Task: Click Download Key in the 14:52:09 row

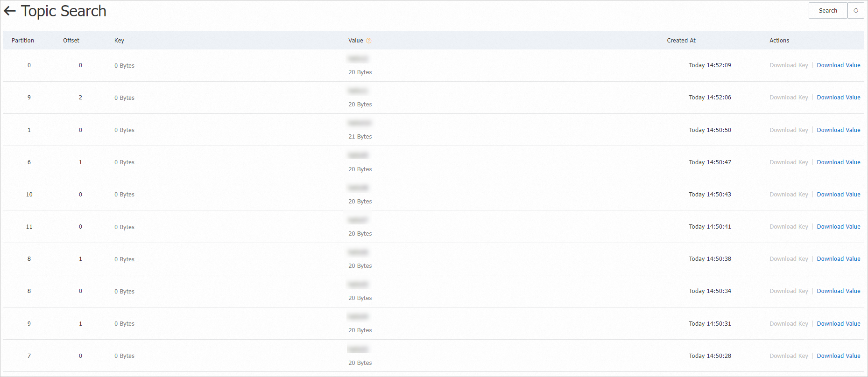Action: pyautogui.click(x=789, y=65)
